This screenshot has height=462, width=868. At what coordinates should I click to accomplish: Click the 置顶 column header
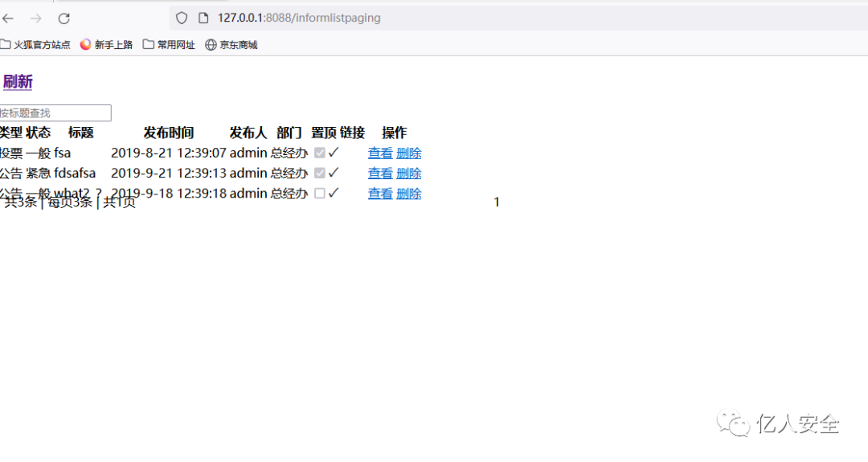pos(324,133)
